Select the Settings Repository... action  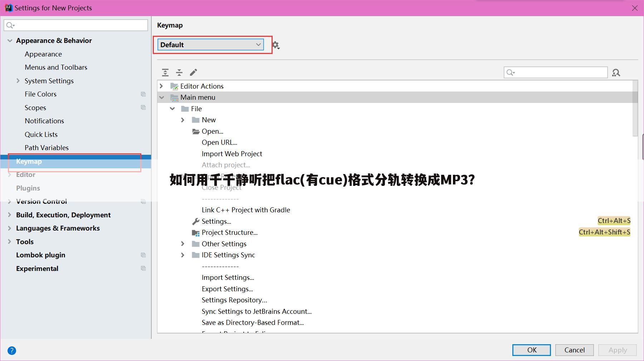(x=234, y=300)
